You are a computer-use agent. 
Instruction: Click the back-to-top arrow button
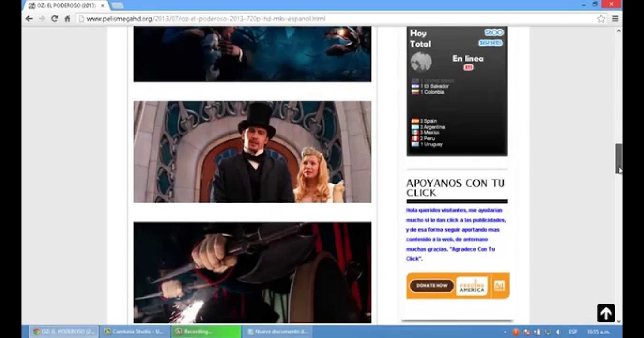(606, 313)
